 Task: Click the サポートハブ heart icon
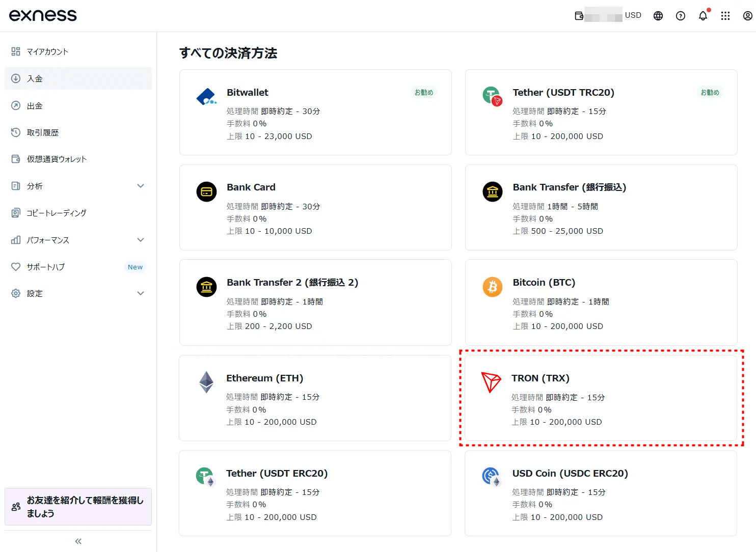coord(16,267)
